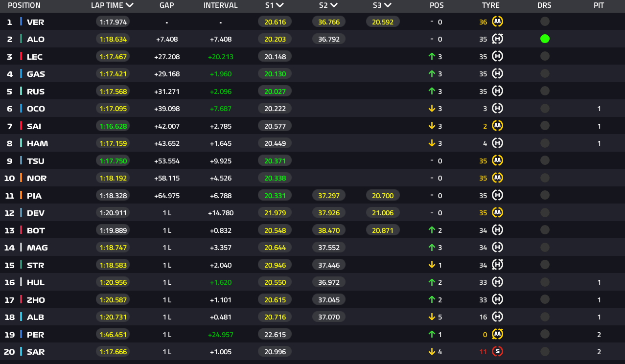Screen dimensions: 625x364
Task: Click Verstappen's DRS indicator dot
Action: pos(545,22)
